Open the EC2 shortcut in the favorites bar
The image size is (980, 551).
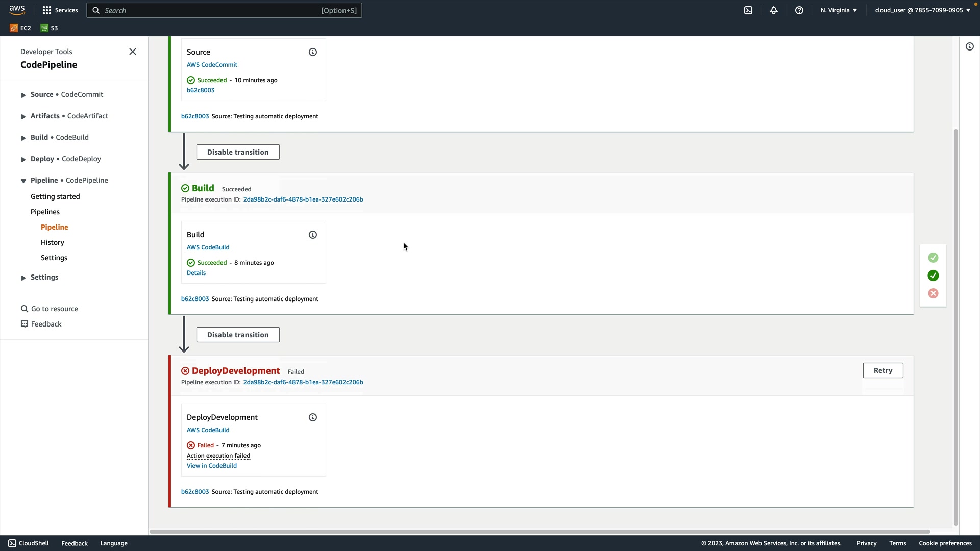point(20,28)
